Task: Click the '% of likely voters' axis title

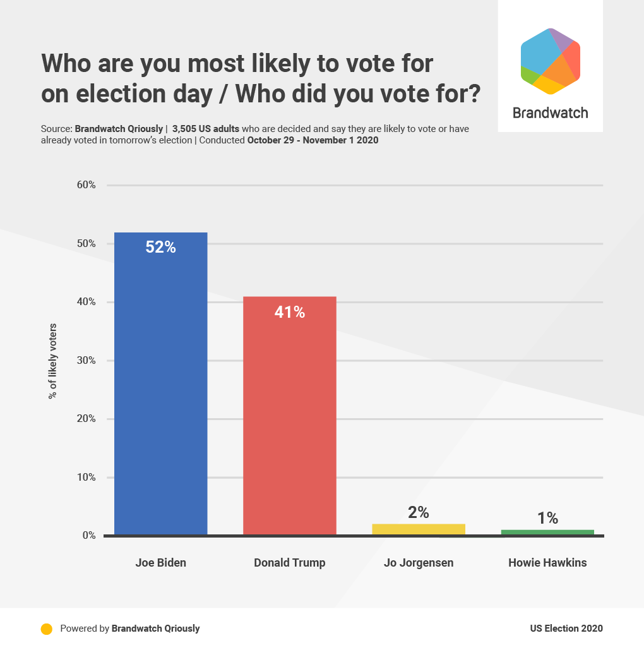Action: coord(52,361)
